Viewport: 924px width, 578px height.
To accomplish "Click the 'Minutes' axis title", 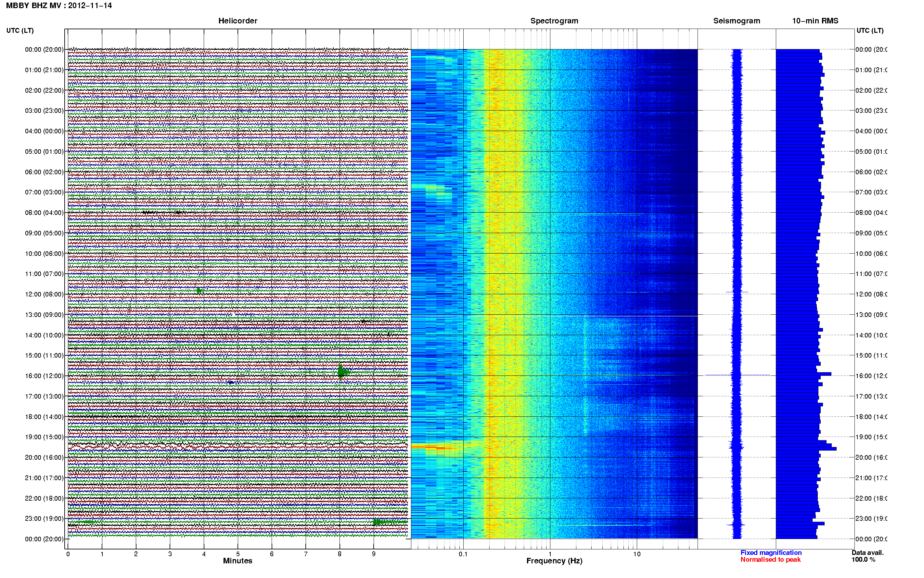I will [x=237, y=561].
